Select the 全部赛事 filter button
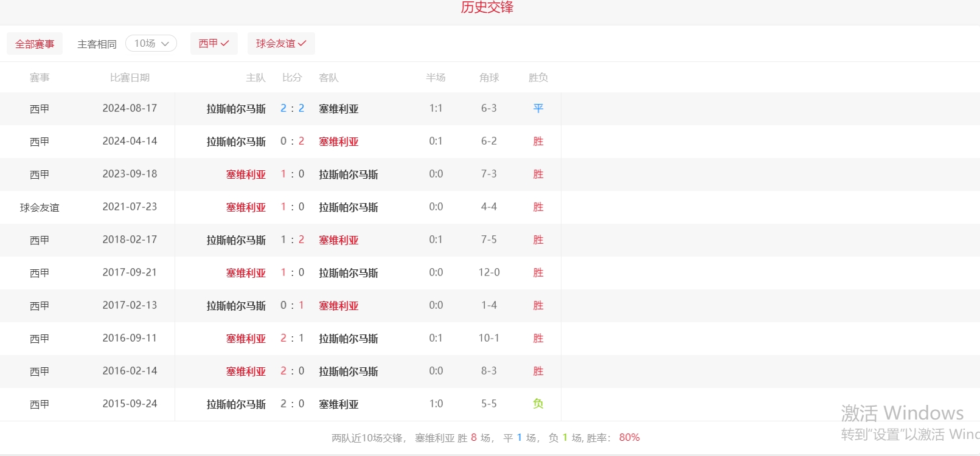Image resolution: width=980 pixels, height=456 pixels. tap(35, 44)
